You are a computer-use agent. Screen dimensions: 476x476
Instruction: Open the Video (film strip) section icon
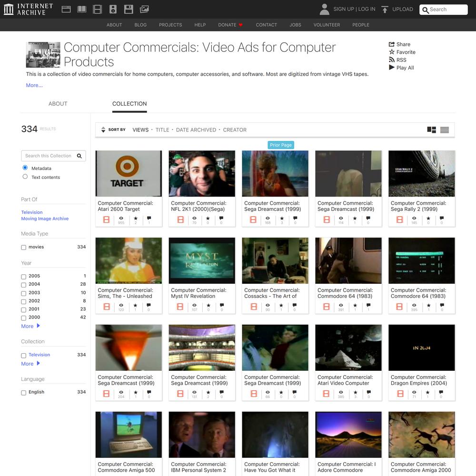pyautogui.click(x=98, y=9)
